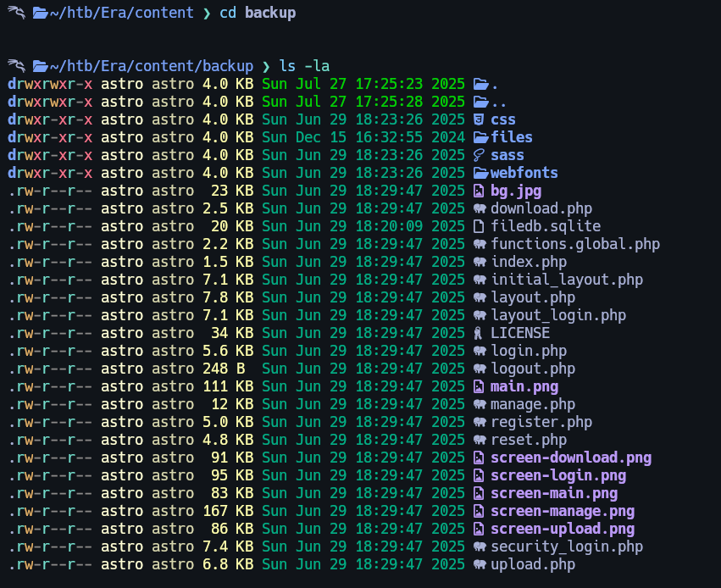Click the folder icon in the cd backup prompt
Screen dimensions: 721x588
[x=41, y=13]
